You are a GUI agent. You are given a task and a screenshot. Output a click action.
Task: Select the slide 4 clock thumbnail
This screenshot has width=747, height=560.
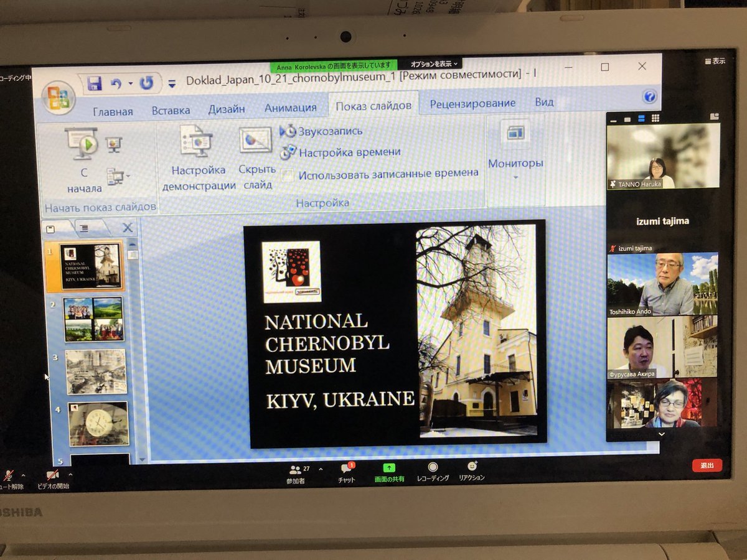[98, 424]
